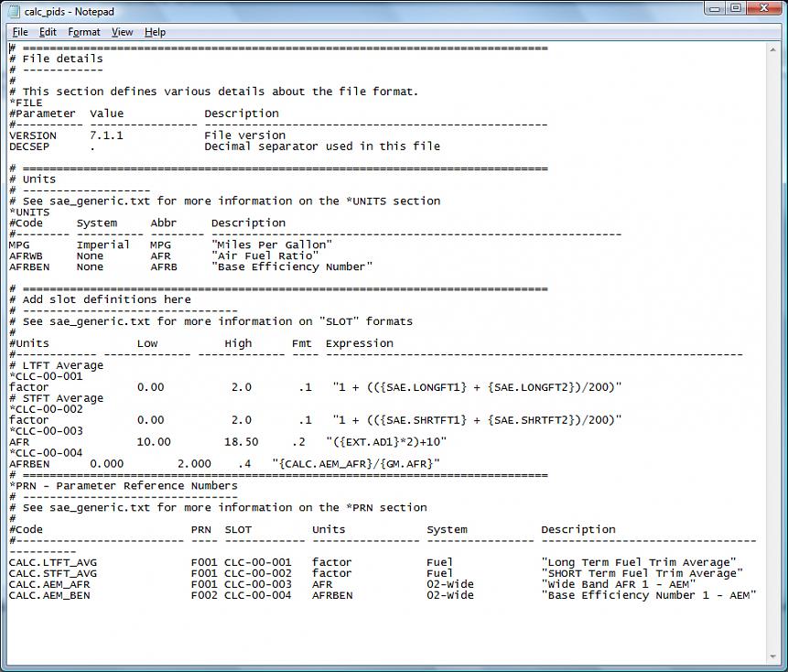This screenshot has height=672, width=788.
Task: Place cursor at the *UNITS line
Action: tap(29, 212)
